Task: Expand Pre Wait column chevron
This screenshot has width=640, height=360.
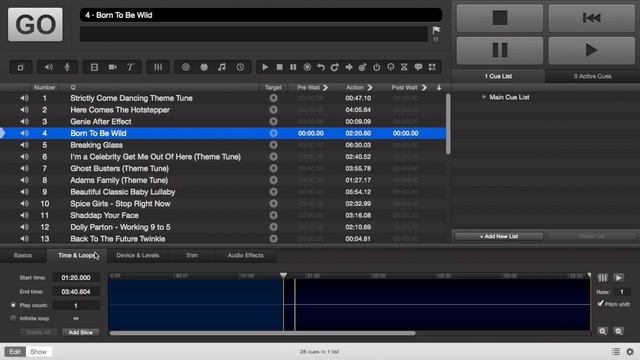Action: (x=325, y=87)
